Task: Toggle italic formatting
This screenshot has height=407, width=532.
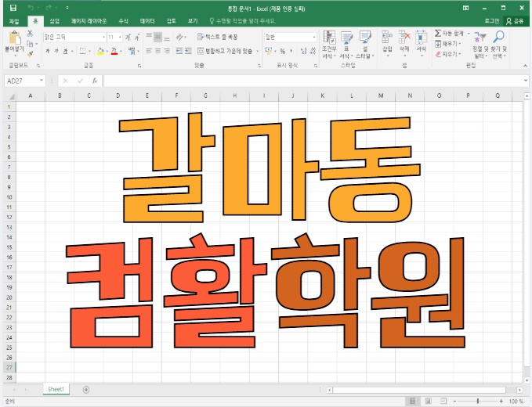Action: pos(56,51)
